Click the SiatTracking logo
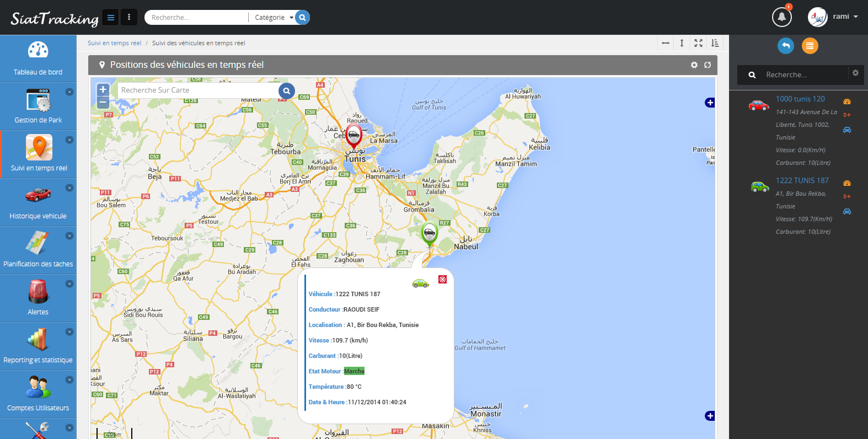The width and height of the screenshot is (868, 439). point(54,19)
